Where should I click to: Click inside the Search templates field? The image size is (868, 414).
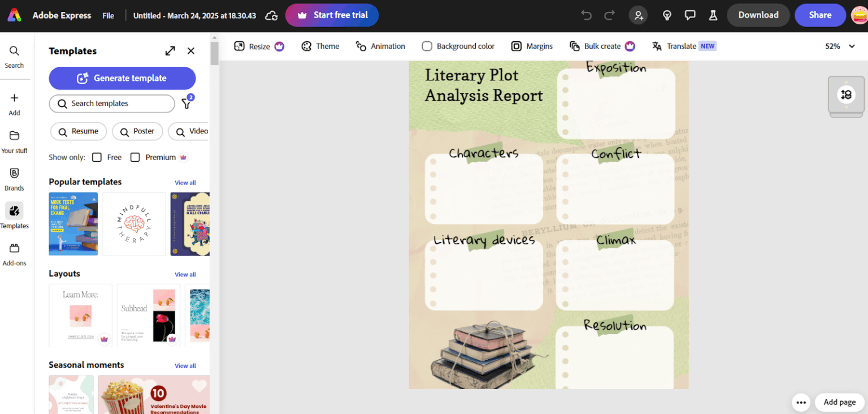point(102,103)
